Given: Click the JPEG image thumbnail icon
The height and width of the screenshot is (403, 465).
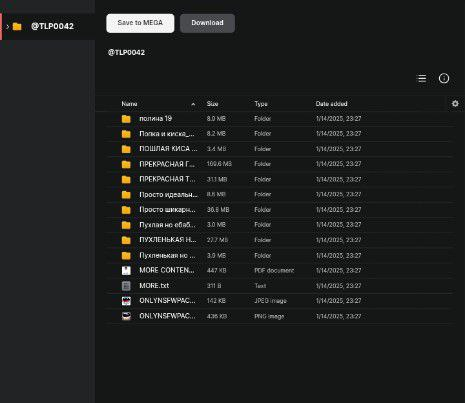Looking at the screenshot, I should click(126, 301).
